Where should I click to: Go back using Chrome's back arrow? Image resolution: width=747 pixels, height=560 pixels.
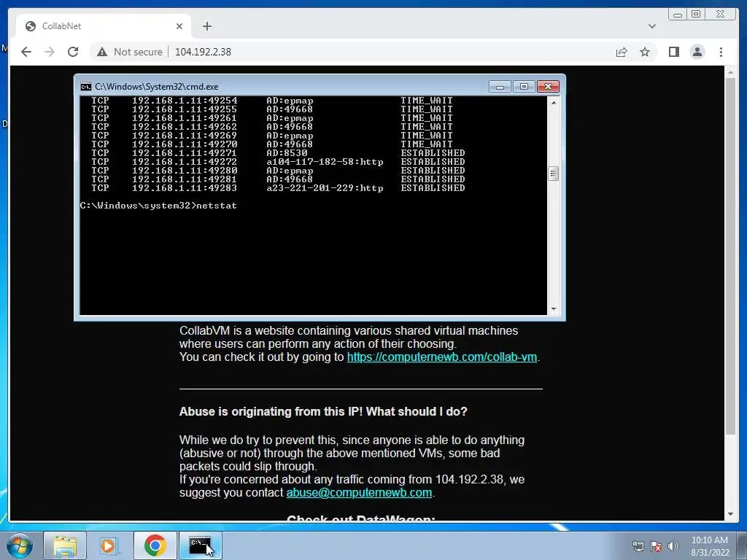coord(26,52)
